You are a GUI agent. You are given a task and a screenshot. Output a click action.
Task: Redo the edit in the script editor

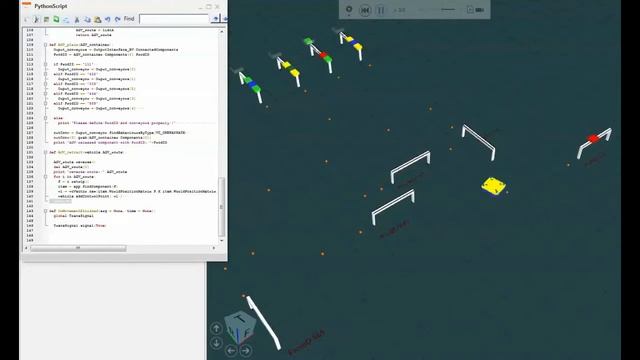tap(118, 19)
